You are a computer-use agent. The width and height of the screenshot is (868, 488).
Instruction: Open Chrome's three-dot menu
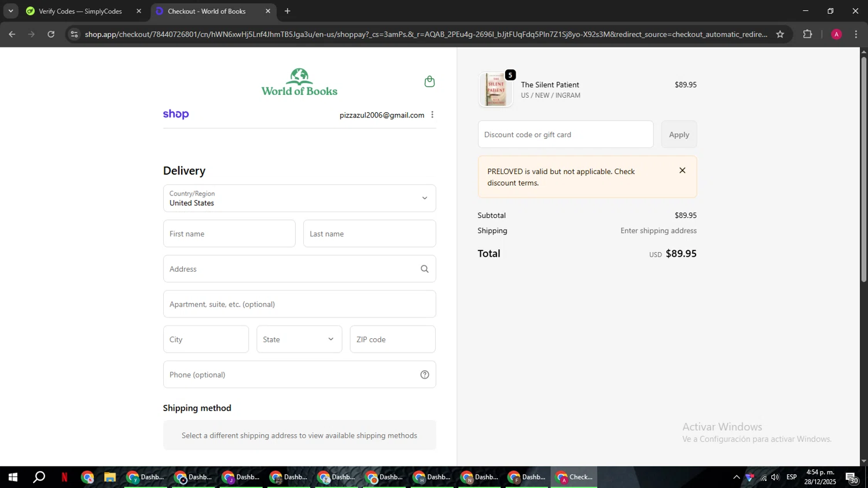tap(856, 34)
